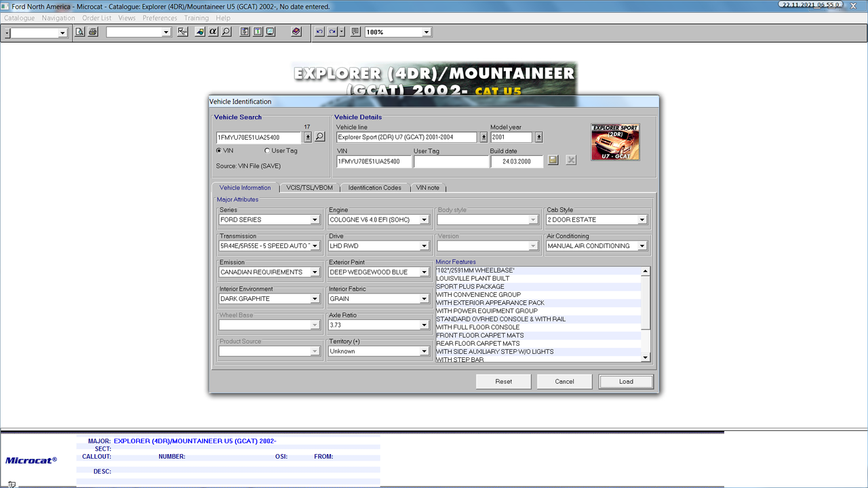Select 'WITH FULL FLOOR CONSOLE' feature row

538,327
